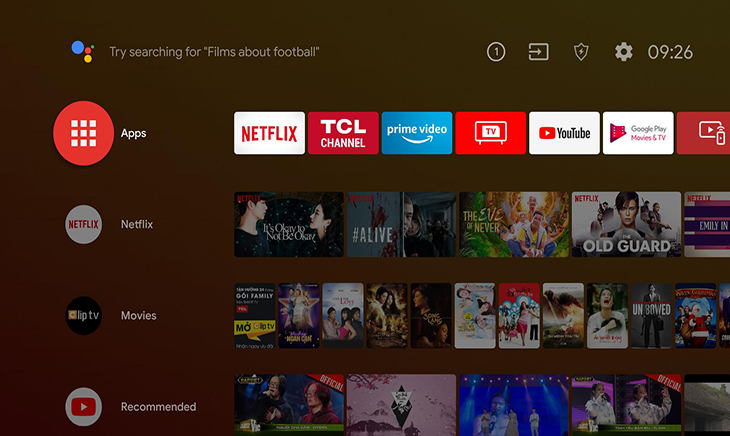The image size is (730, 436).
Task: Open the media remote app tile
Action: [x=703, y=133]
